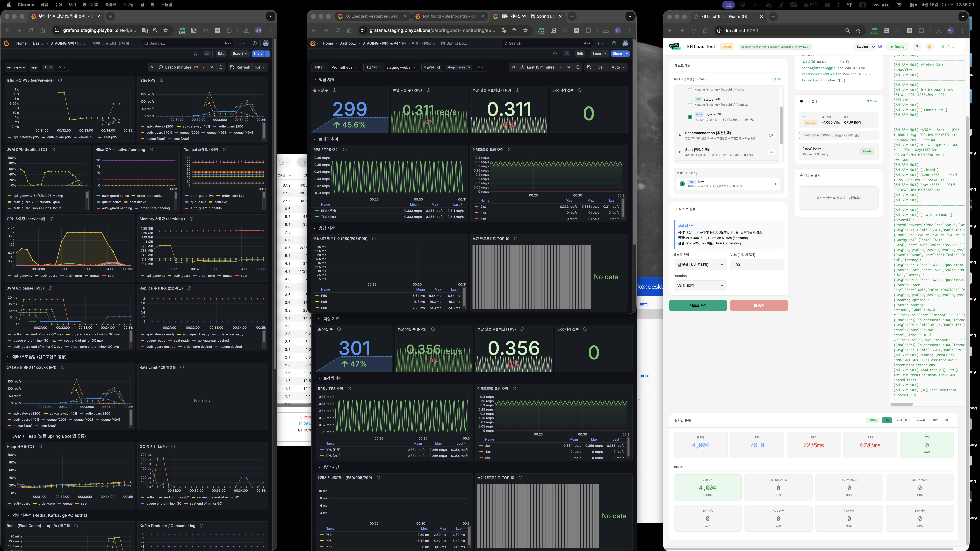Check the GET status API checkbox

pos(690,102)
